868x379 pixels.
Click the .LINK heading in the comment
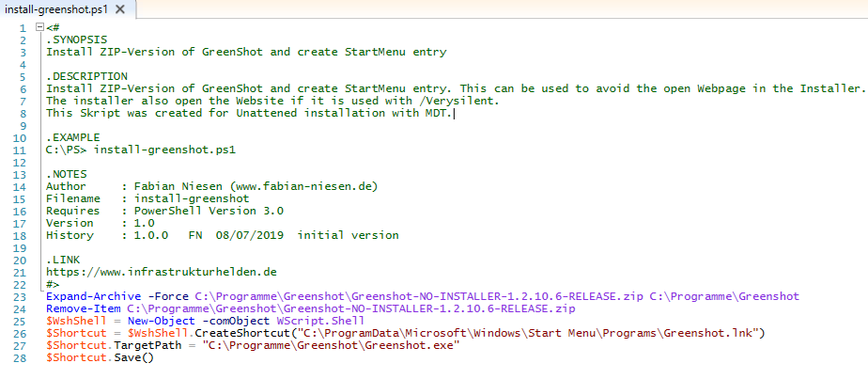pyautogui.click(x=63, y=260)
